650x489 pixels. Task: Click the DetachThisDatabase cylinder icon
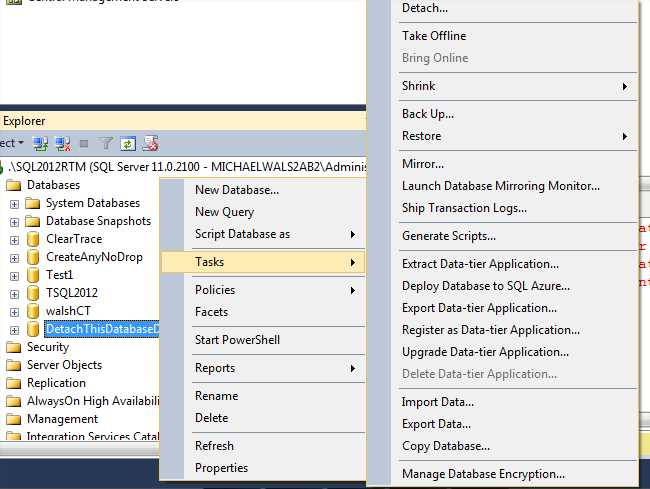(33, 329)
